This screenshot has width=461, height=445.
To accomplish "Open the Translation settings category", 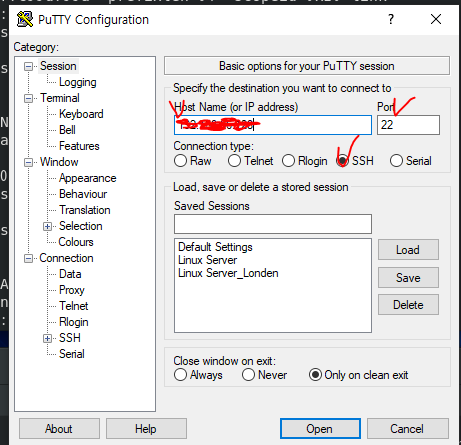I will pyautogui.click(x=85, y=210).
